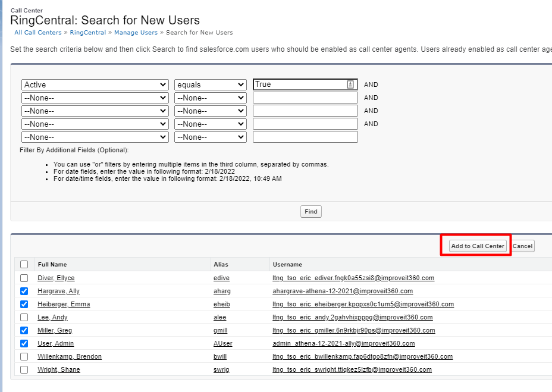The height and width of the screenshot is (392, 552).
Task: Open fourth row field --None-- dropdown
Action: (x=95, y=124)
